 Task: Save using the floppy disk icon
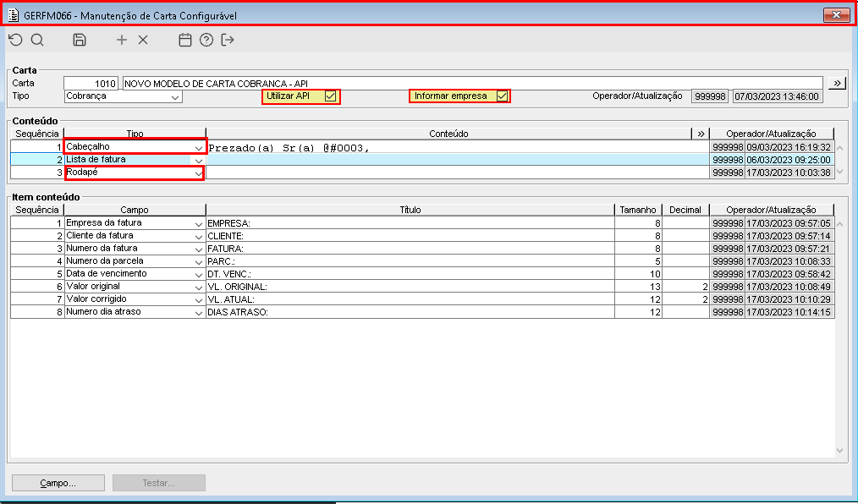[x=80, y=40]
